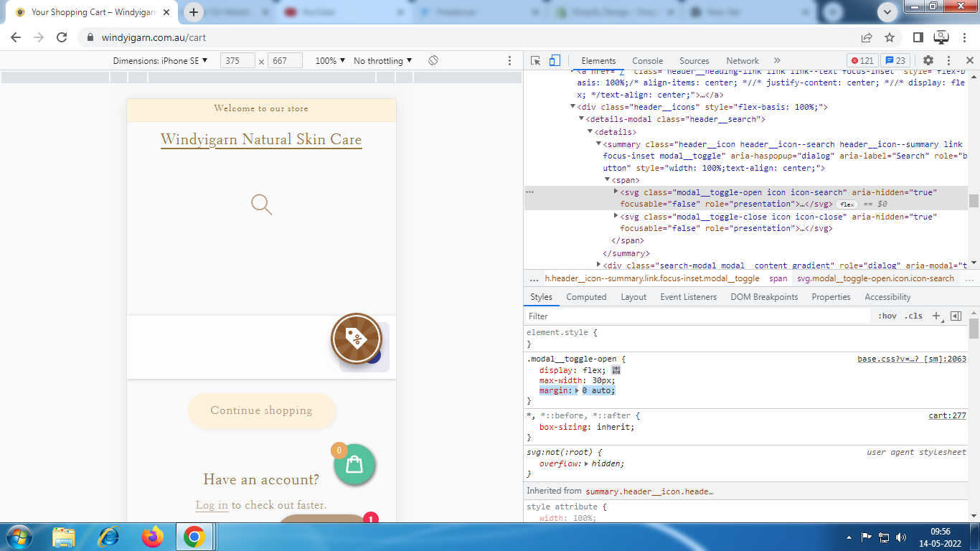Switch to the Console tab
The image size is (980, 551).
(x=647, y=61)
